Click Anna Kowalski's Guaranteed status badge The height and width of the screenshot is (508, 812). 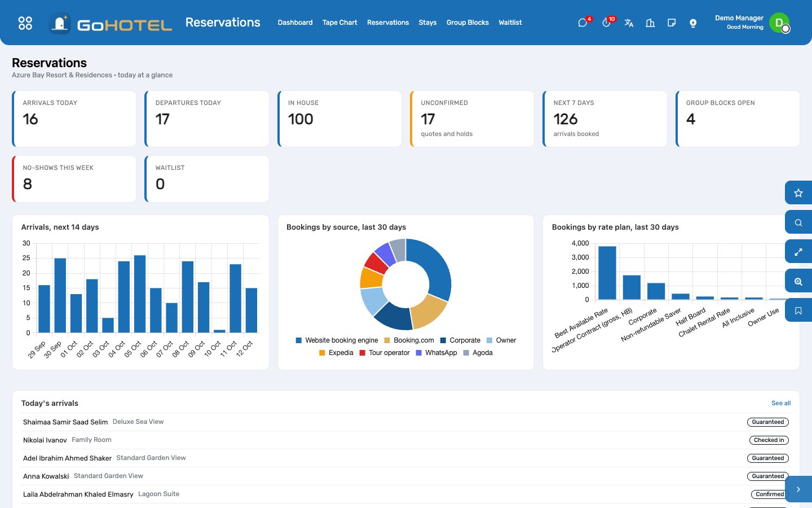coord(768,476)
